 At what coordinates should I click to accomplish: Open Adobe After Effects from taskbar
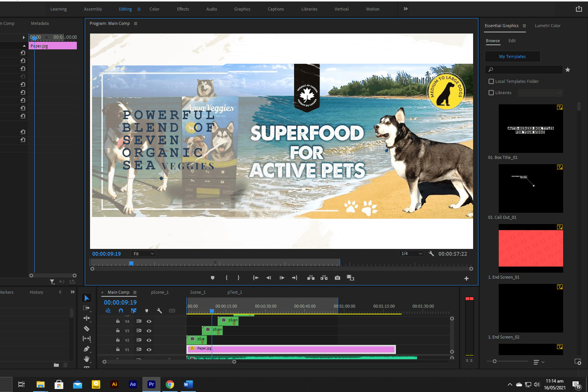[133, 384]
